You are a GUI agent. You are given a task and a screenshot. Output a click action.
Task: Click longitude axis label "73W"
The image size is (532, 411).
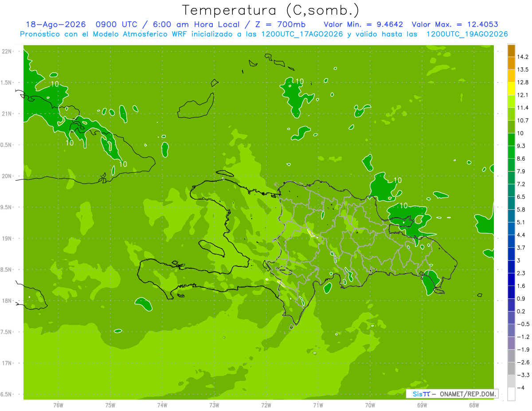coord(214,405)
